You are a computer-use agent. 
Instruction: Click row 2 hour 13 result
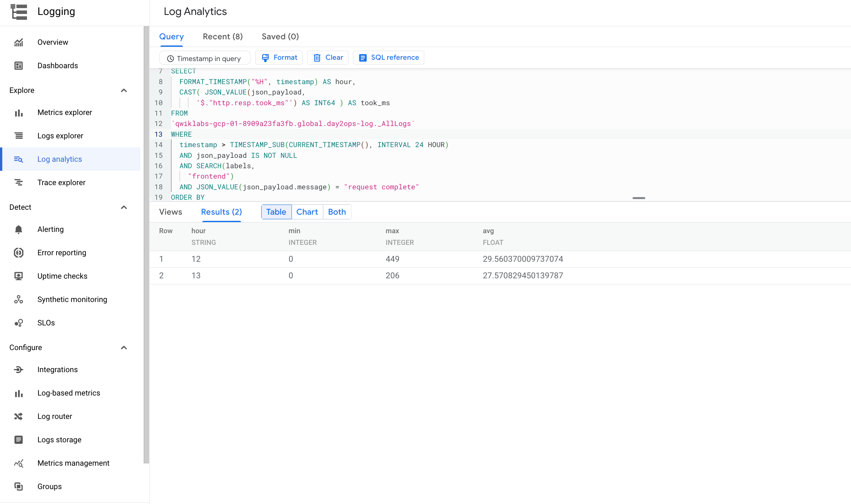196,275
